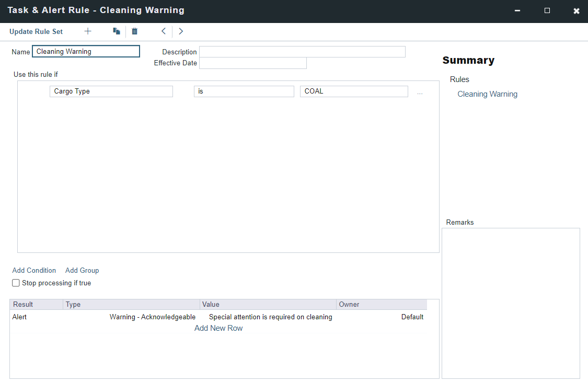This screenshot has width=588, height=382.
Task: Open the 'is' operator dropdown
Action: pyautogui.click(x=244, y=91)
